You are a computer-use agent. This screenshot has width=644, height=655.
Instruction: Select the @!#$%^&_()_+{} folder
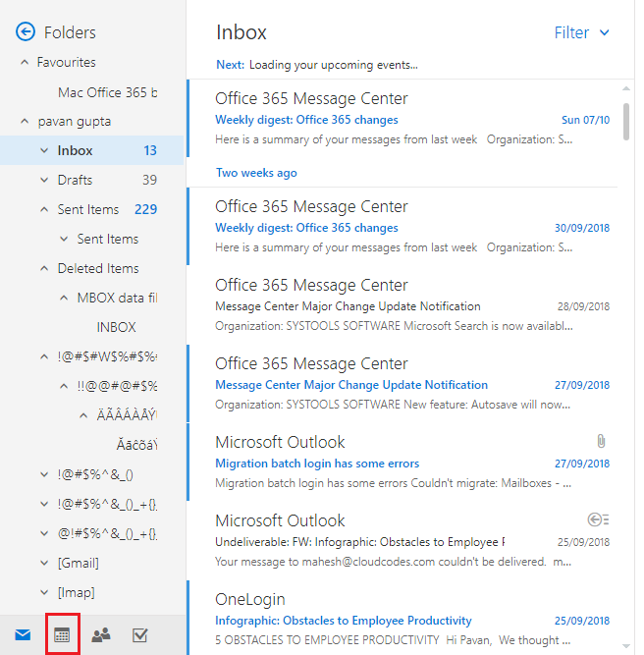107,533
